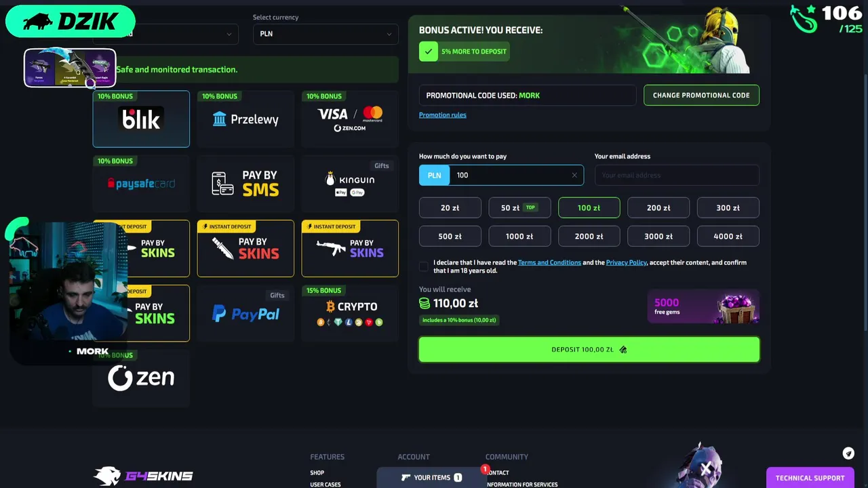Image resolution: width=868 pixels, height=488 pixels.
Task: Select the 500 zł amount
Action: click(450, 237)
